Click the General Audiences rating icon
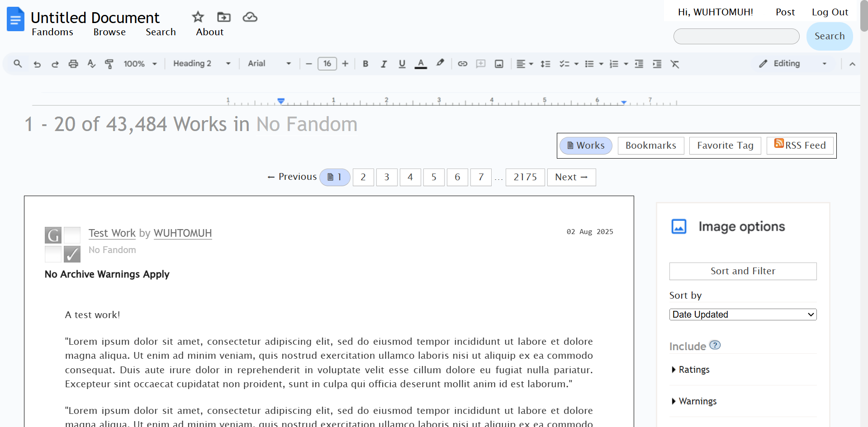The width and height of the screenshot is (868, 427). pyautogui.click(x=53, y=235)
